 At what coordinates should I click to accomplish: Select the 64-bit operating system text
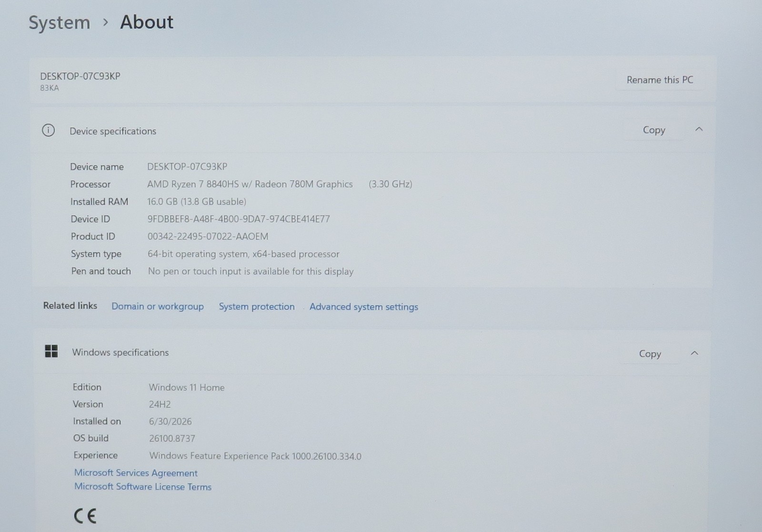point(243,254)
